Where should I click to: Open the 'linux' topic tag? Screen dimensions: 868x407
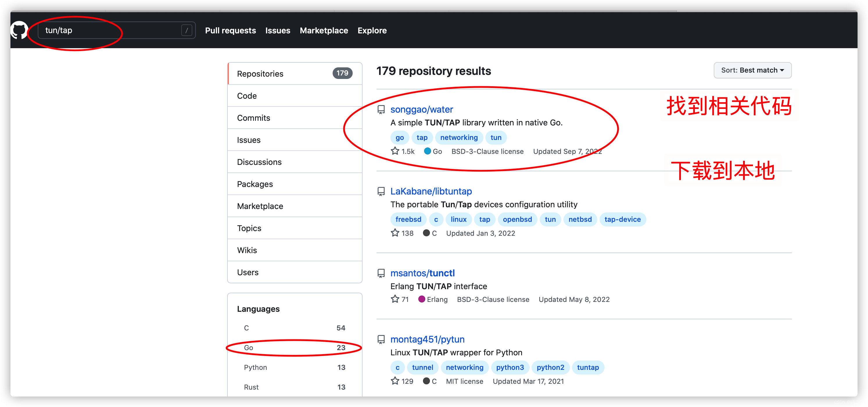tap(459, 219)
